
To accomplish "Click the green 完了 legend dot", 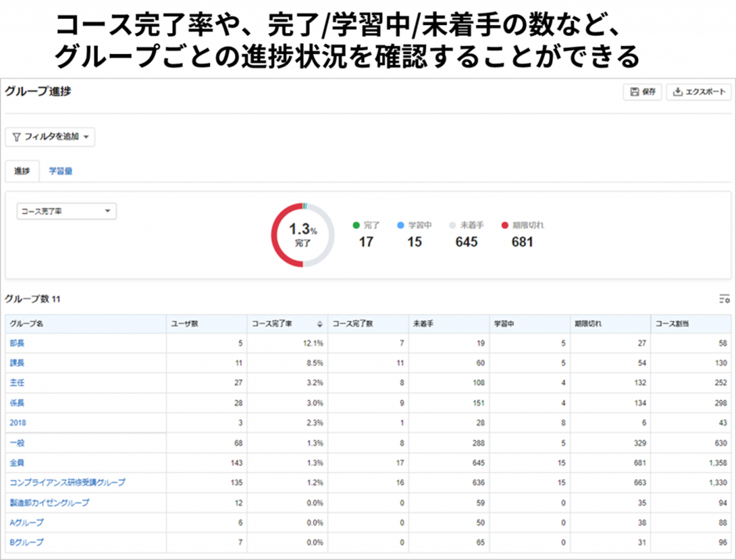I will [356, 226].
